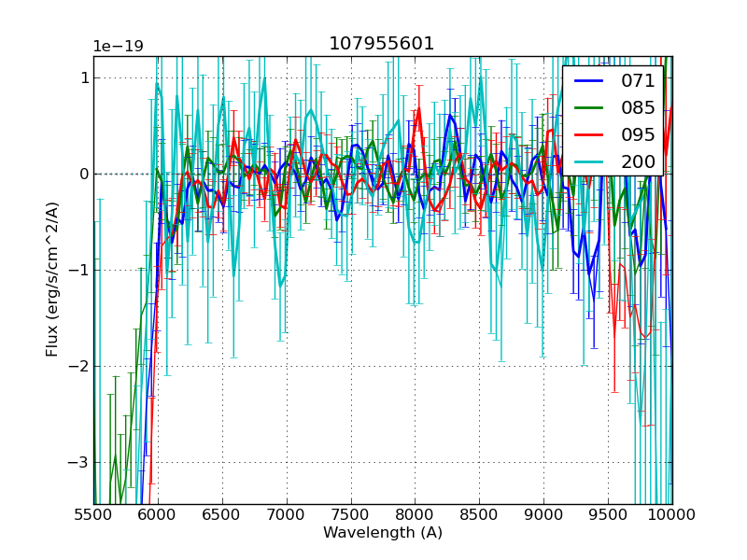Click the 7500 x-axis tick label

[351, 515]
